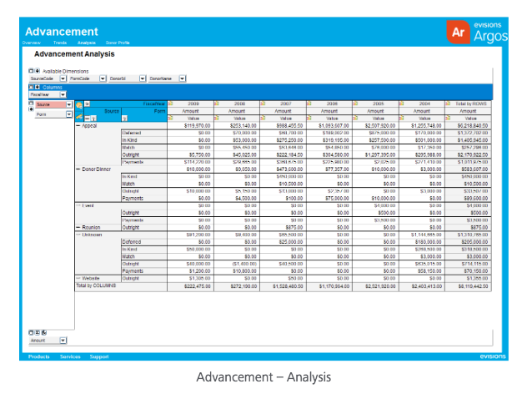Click the orange globe cube icon
The height and width of the screenshot is (399, 532).
point(79,105)
